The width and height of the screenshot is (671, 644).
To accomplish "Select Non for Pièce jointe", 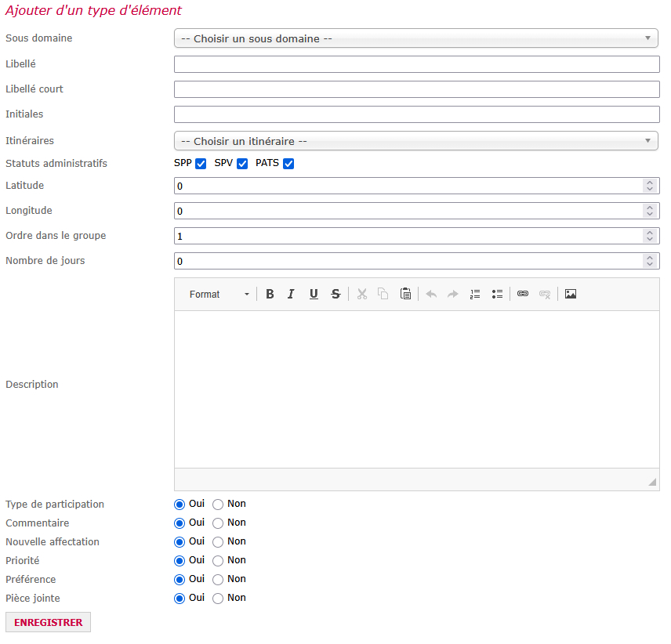I will (x=218, y=599).
